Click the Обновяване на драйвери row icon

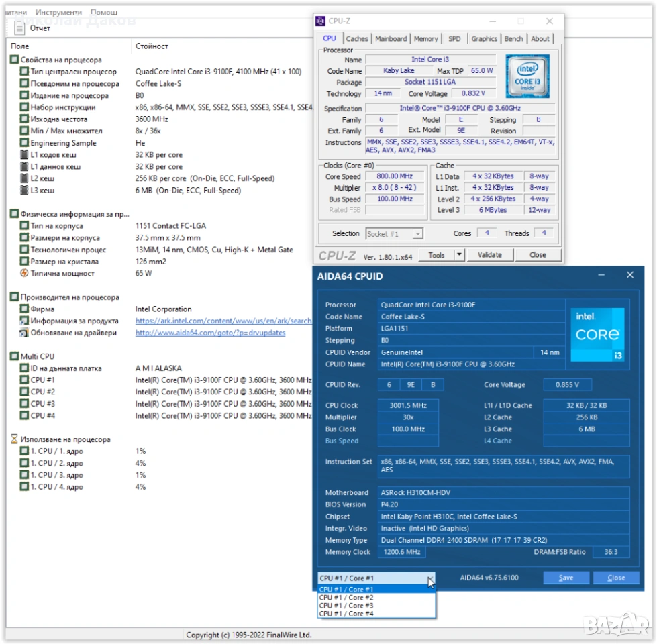[24, 333]
